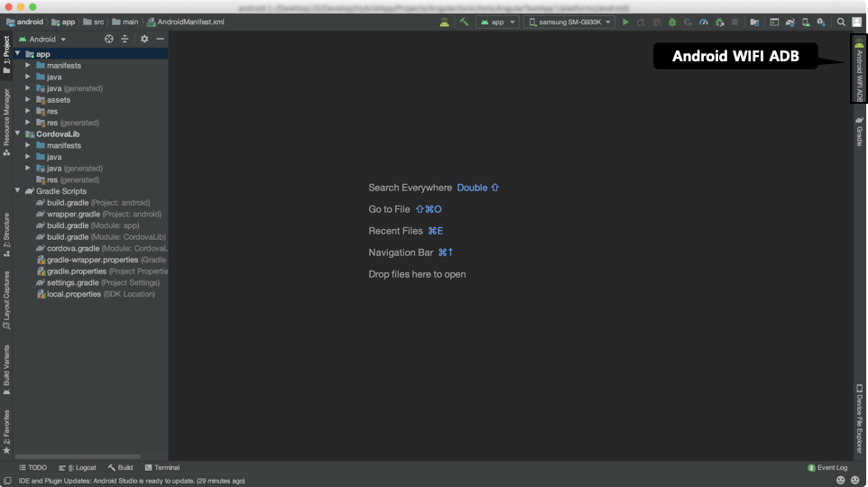The height and width of the screenshot is (487, 868).
Task: Click the sad face feedback icon
Action: pyautogui.click(x=855, y=481)
